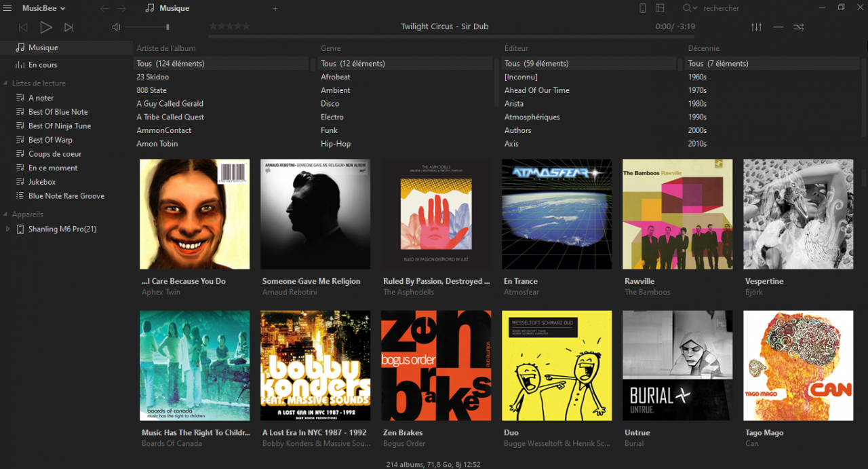Image resolution: width=868 pixels, height=469 pixels.
Task: Select the Vespertine album cover
Action: pos(798,214)
